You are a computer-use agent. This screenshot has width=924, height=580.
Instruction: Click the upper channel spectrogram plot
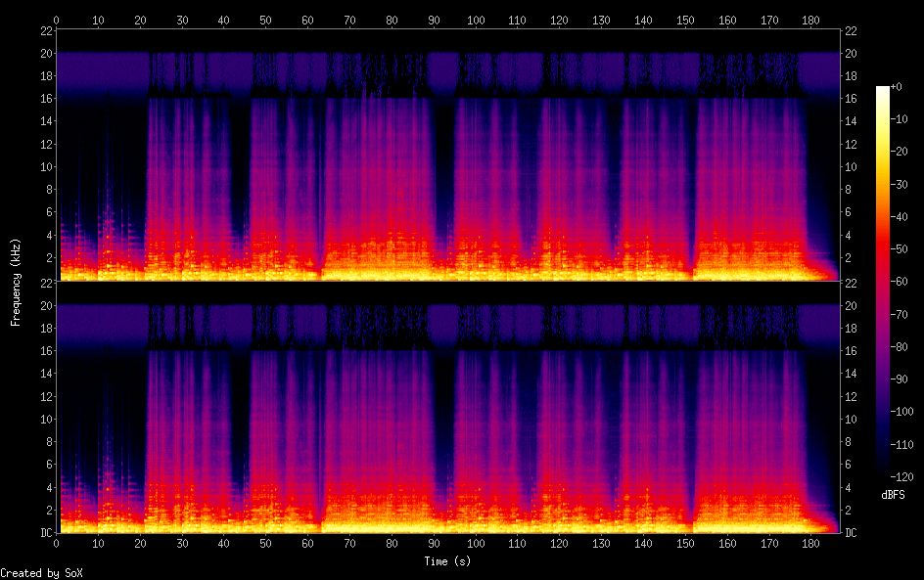point(448,155)
